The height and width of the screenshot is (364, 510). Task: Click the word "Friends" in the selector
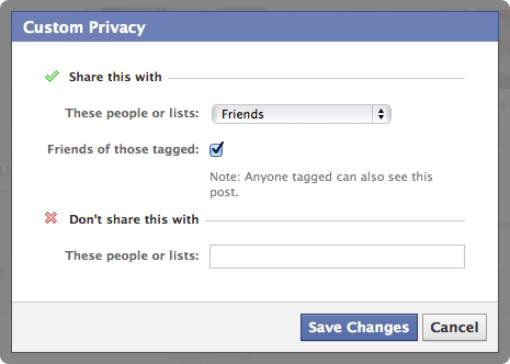tap(243, 114)
